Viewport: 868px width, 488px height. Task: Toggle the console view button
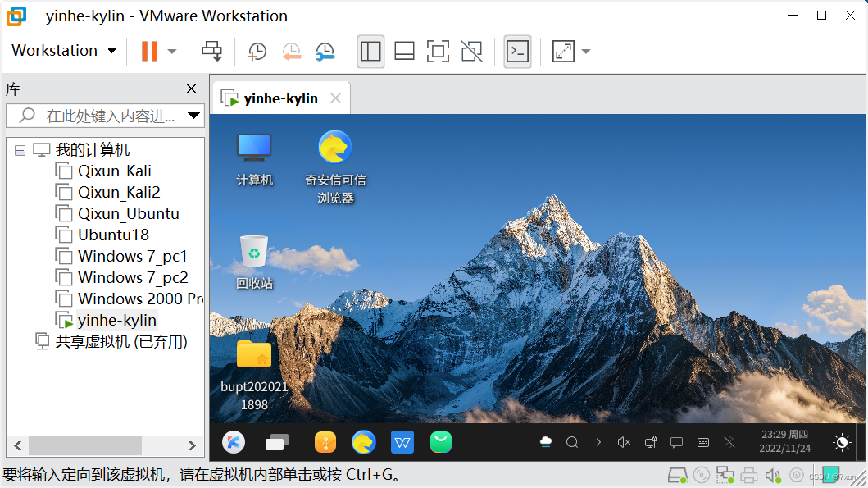pyautogui.click(x=517, y=51)
